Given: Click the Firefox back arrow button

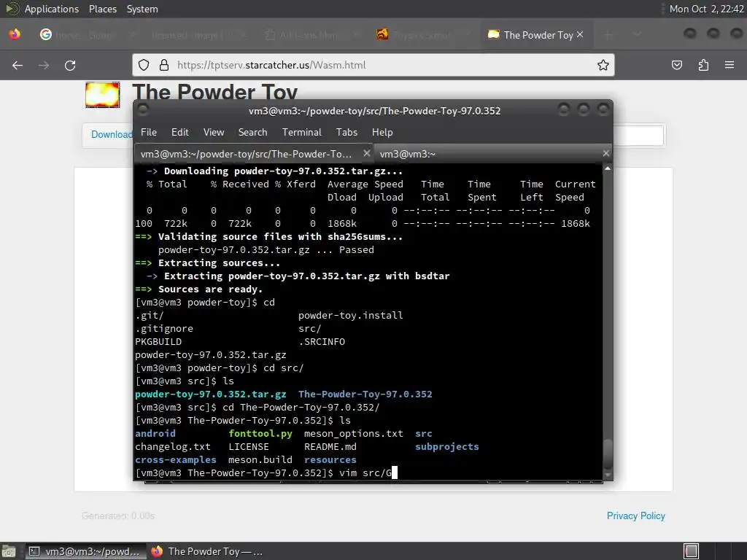Looking at the screenshot, I should pos(18,65).
